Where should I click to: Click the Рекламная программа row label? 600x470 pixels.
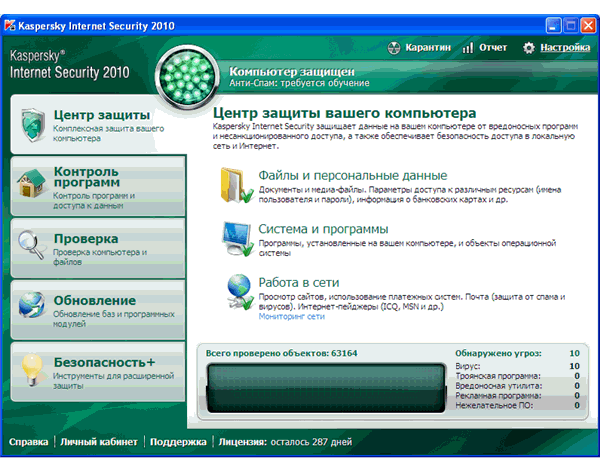pos(498,396)
